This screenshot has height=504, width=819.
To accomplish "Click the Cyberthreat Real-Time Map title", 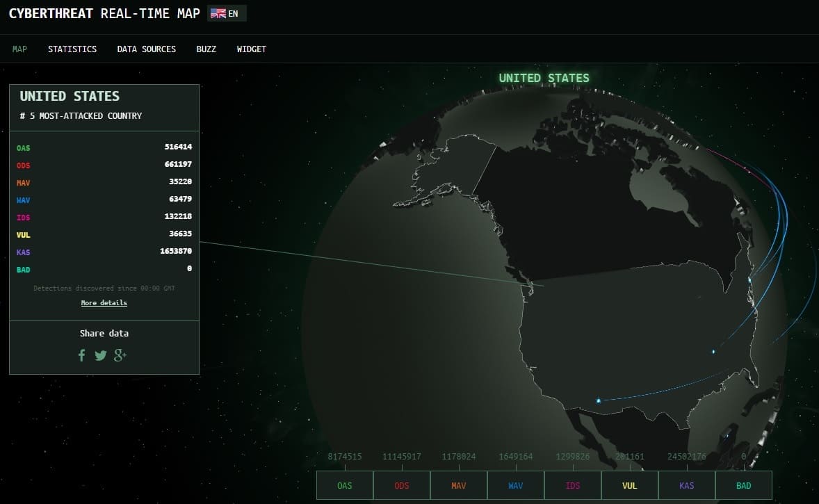I will click(104, 14).
